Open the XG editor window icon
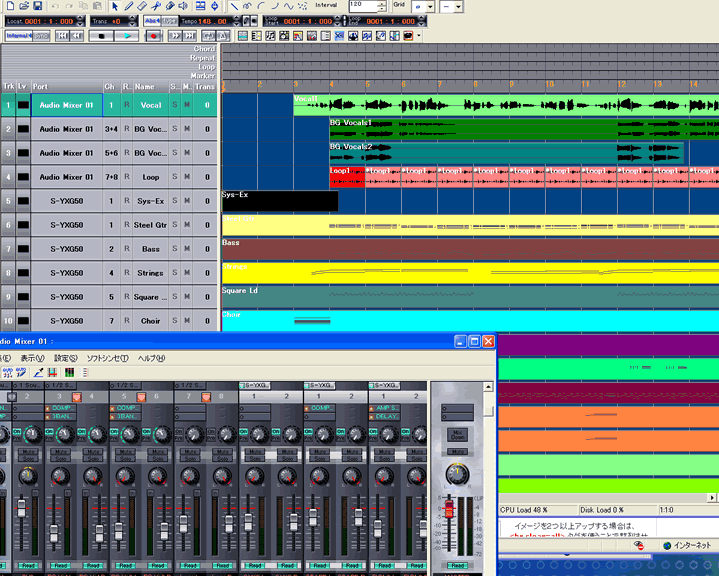The height and width of the screenshot is (576, 719). tap(339, 36)
